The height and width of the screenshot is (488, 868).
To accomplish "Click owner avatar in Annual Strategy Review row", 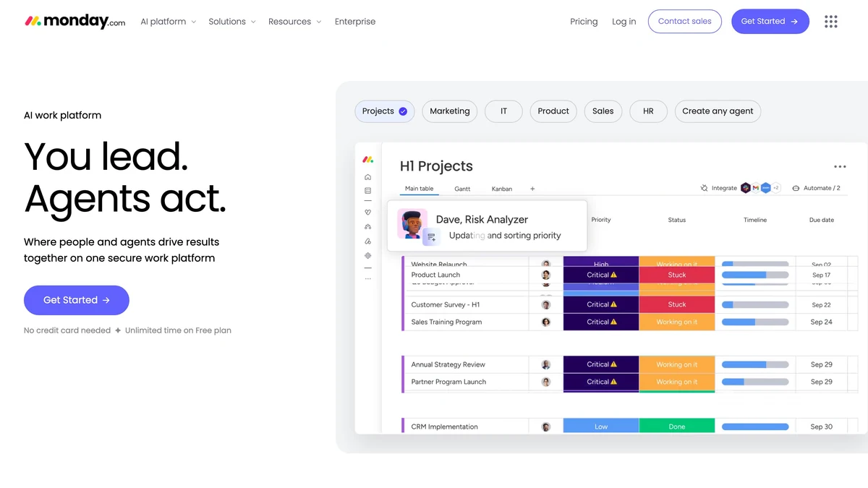I will [546, 364].
